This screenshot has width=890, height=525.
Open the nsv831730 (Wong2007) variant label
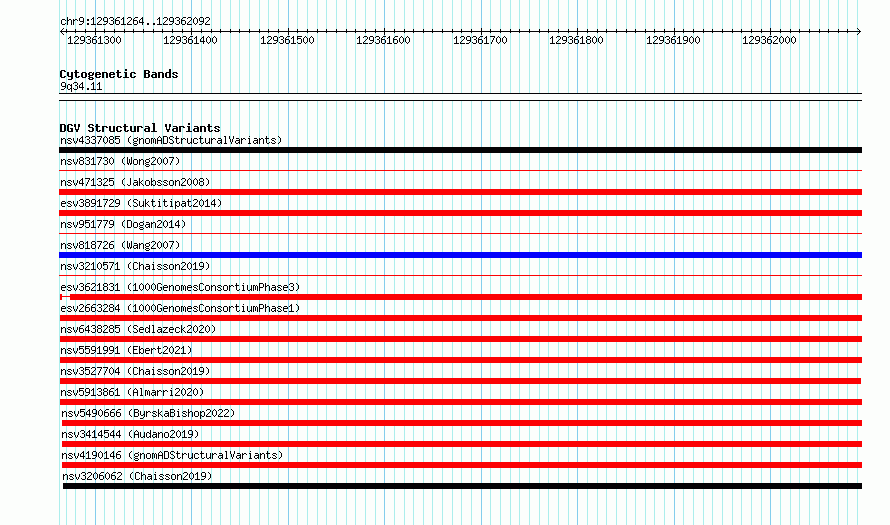coord(120,161)
